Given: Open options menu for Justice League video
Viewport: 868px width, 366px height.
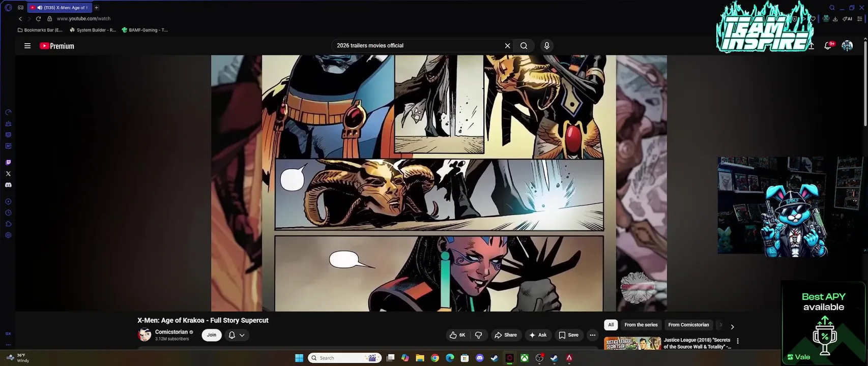Looking at the screenshot, I should [738, 341].
